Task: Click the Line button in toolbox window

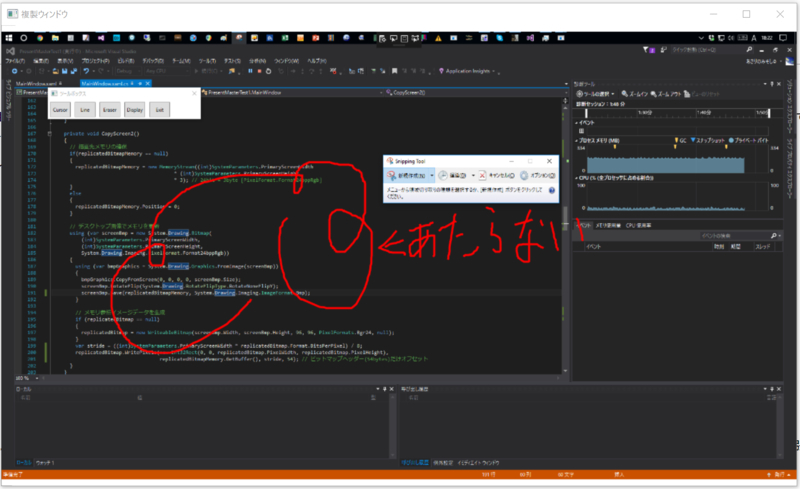Action: tap(85, 110)
